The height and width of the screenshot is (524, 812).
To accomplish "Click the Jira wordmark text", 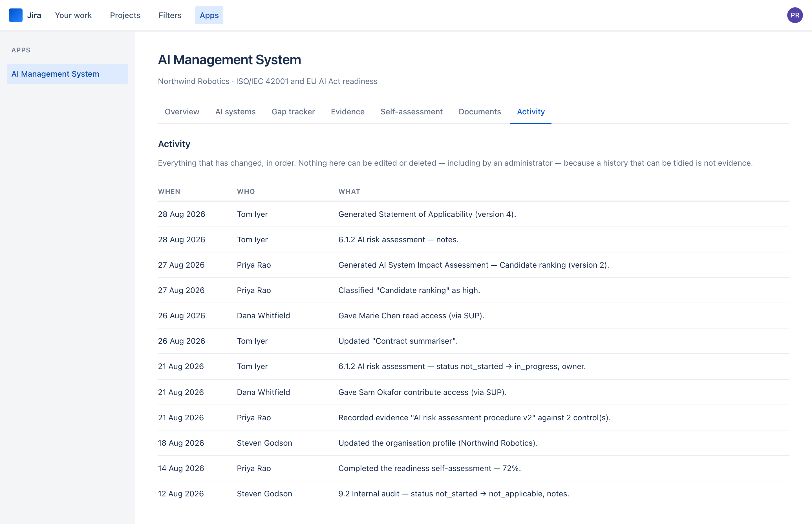I will (34, 15).
